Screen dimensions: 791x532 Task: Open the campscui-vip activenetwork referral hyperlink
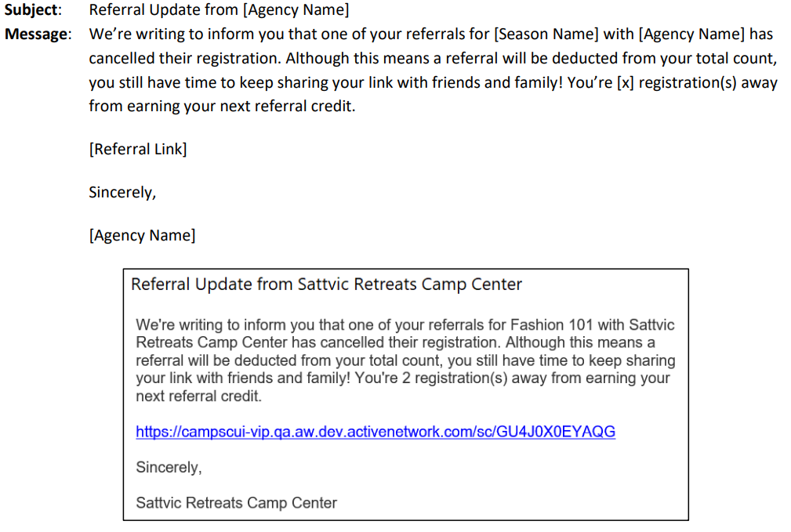coord(376,432)
